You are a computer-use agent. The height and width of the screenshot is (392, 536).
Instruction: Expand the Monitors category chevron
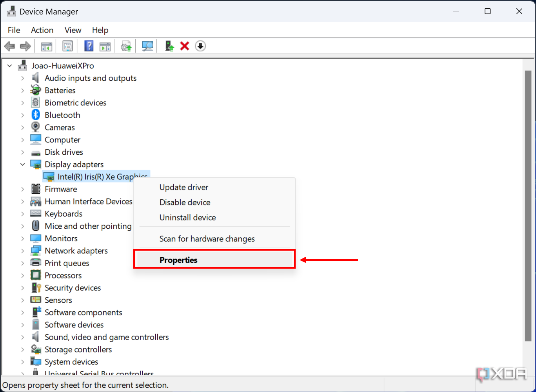click(23, 238)
